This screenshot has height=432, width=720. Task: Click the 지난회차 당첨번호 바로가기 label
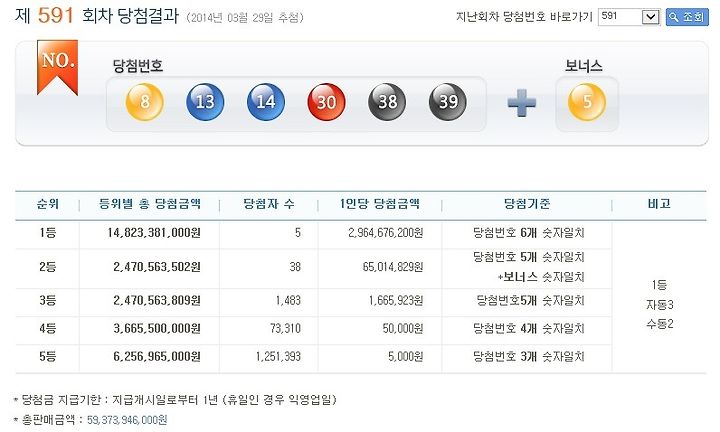(524, 17)
